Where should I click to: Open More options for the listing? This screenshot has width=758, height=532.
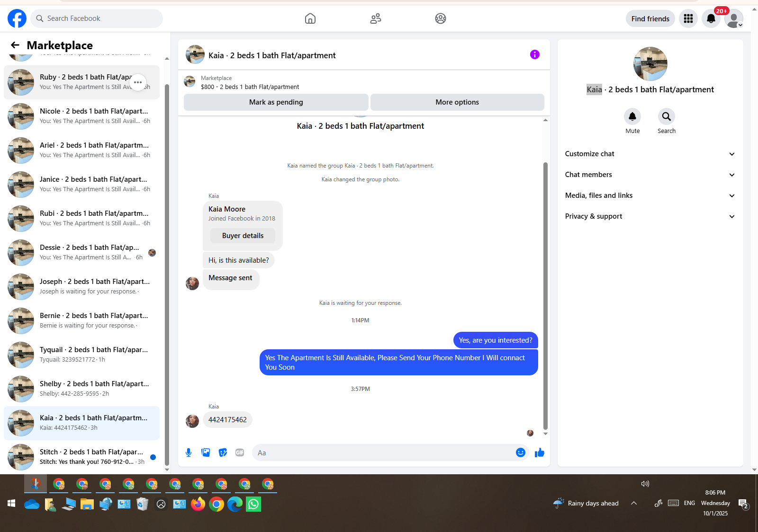(457, 102)
